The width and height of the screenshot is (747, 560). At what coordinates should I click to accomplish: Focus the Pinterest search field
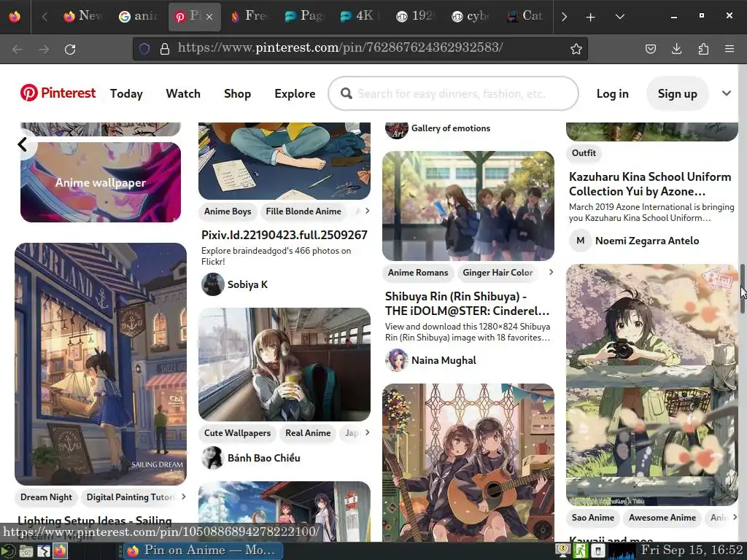pyautogui.click(x=453, y=93)
